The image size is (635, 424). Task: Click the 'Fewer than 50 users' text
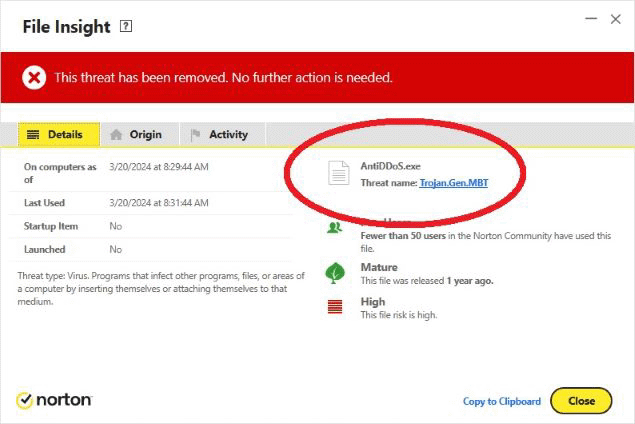(x=403, y=236)
